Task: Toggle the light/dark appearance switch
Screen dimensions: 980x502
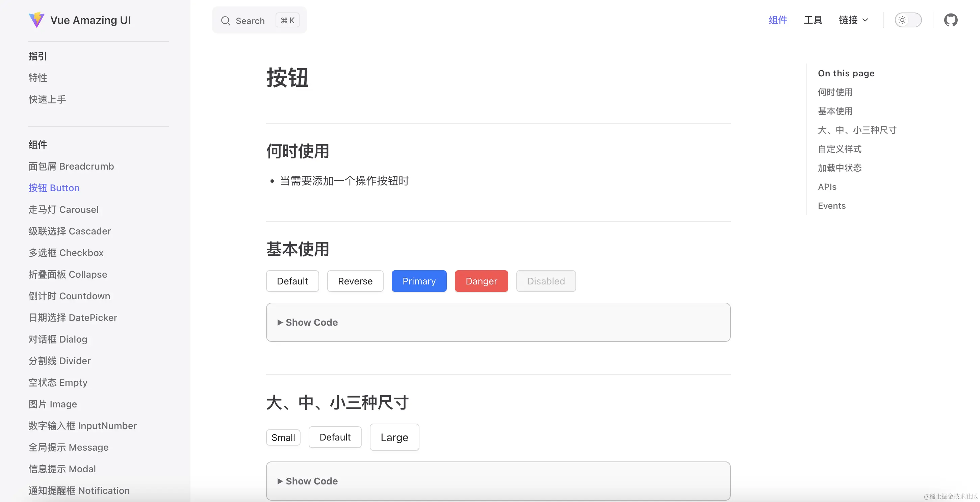Action: [908, 20]
